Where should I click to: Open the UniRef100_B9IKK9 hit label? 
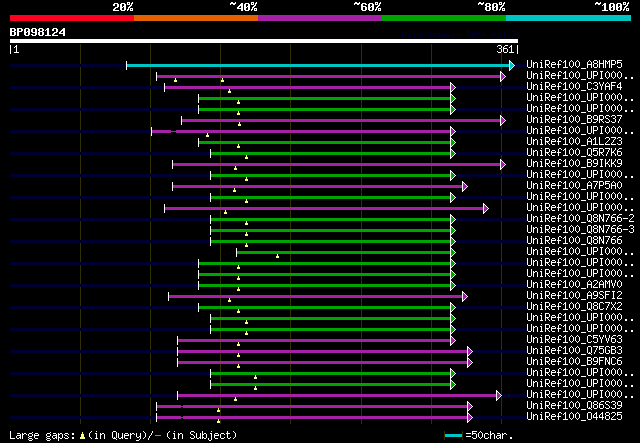click(574, 164)
